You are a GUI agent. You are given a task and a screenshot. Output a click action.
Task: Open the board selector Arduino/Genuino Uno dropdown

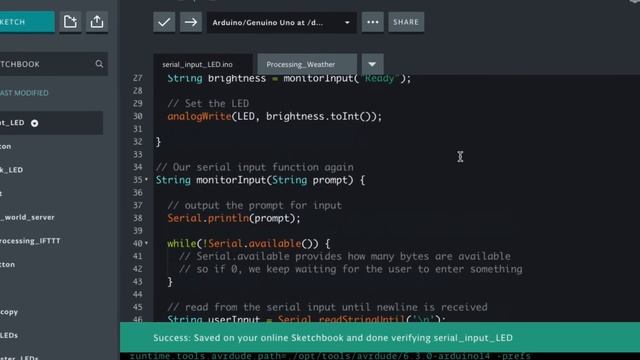281,22
